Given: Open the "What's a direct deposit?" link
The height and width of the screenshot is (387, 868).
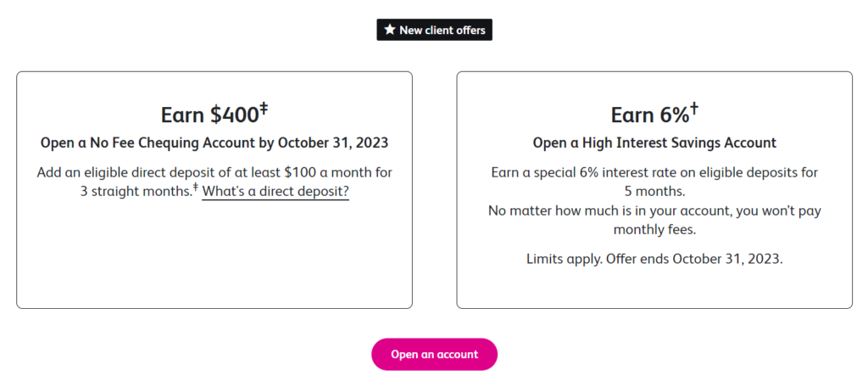Looking at the screenshot, I should pyautogui.click(x=275, y=192).
